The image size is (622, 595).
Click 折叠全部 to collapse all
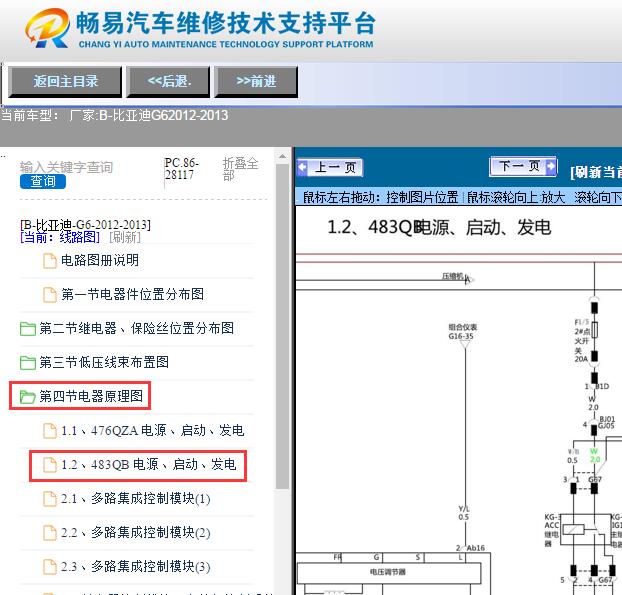pos(240,169)
